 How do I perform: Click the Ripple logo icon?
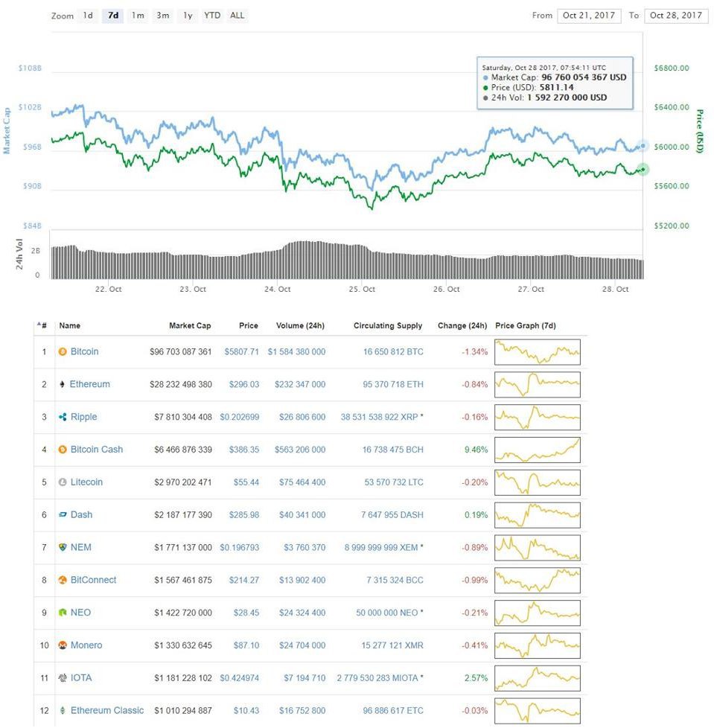(63, 417)
